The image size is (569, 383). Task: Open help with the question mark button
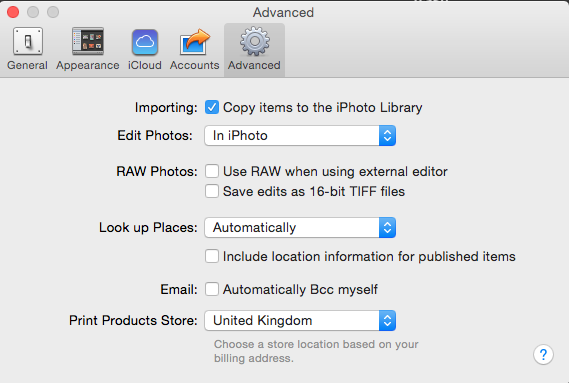tap(543, 354)
